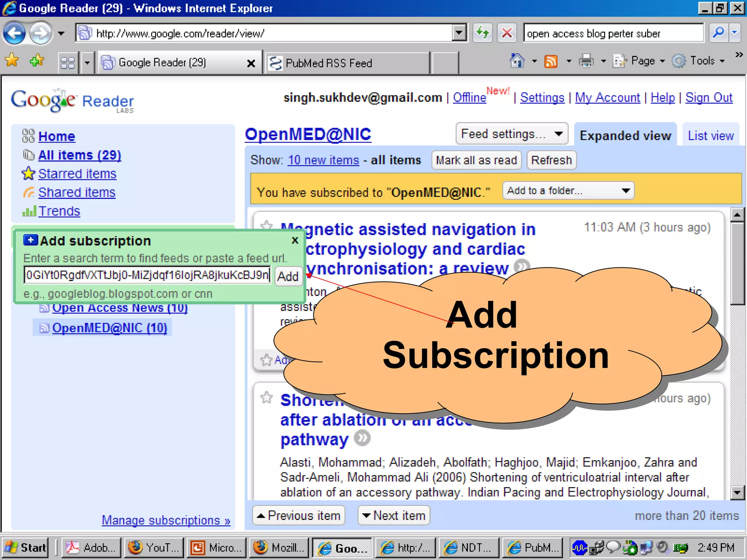Click the item list scrollbar down arrow

[737, 493]
